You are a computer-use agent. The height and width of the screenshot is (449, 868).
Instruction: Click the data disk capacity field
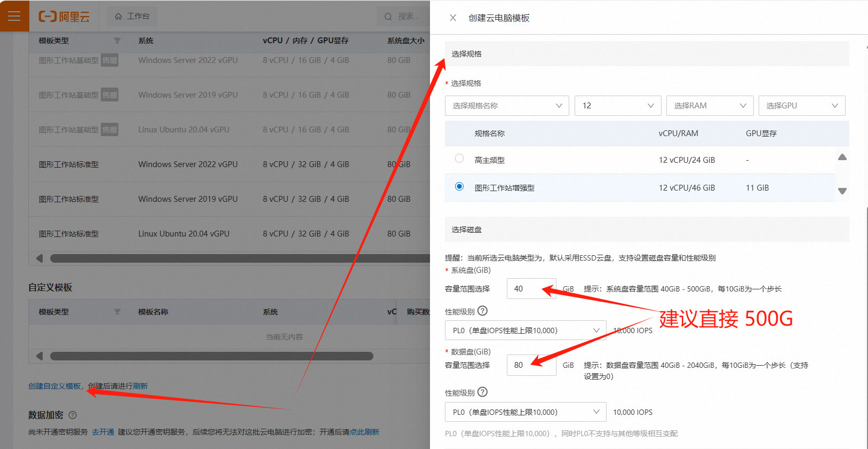pyautogui.click(x=531, y=365)
